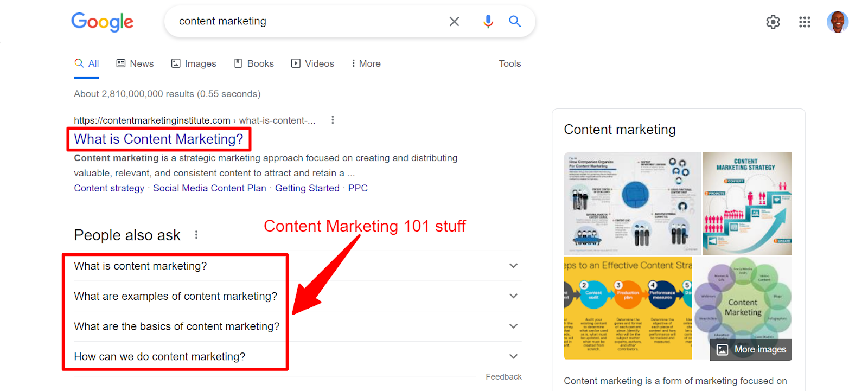Viewport: 868px width, 391px height.
Task: Expand 'What are examples of content marketing?'
Action: [297, 296]
